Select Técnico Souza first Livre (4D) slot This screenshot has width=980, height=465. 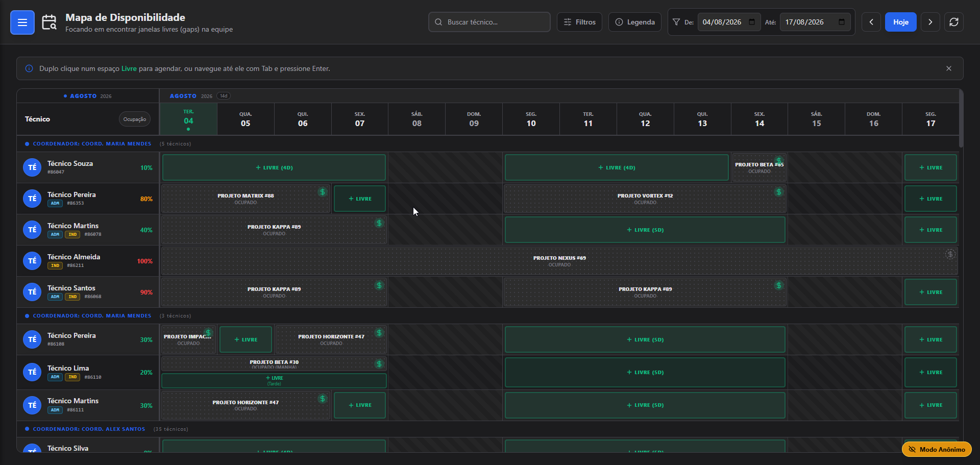pyautogui.click(x=274, y=167)
